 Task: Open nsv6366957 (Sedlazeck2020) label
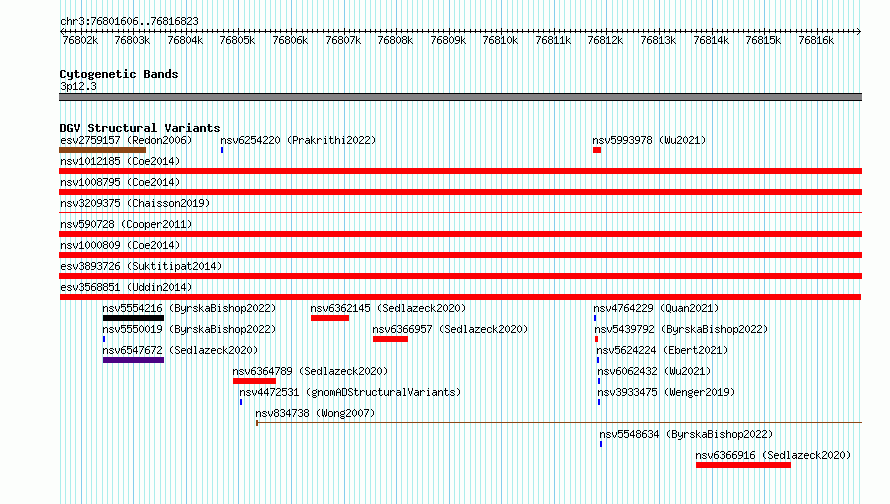click(x=450, y=329)
